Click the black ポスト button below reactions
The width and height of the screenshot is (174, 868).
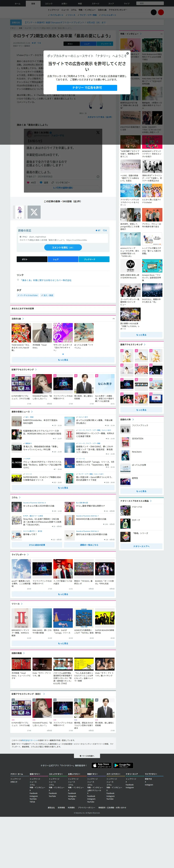pos(32,259)
